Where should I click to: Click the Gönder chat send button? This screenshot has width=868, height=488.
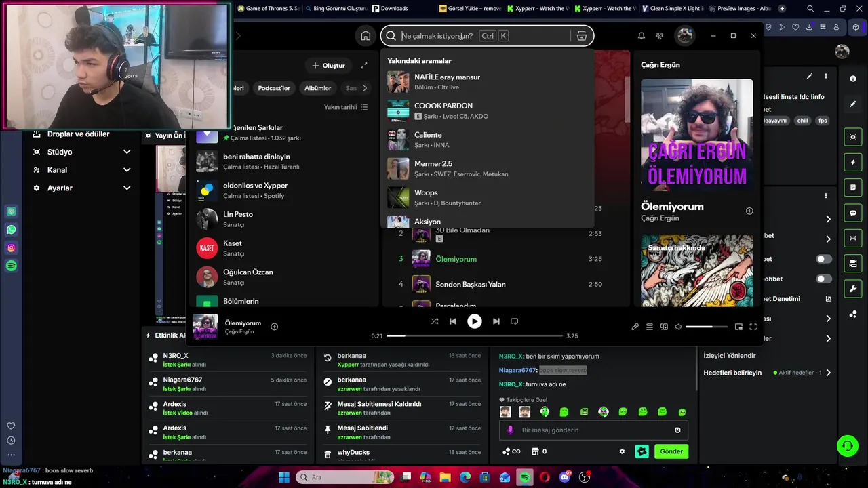(x=671, y=451)
